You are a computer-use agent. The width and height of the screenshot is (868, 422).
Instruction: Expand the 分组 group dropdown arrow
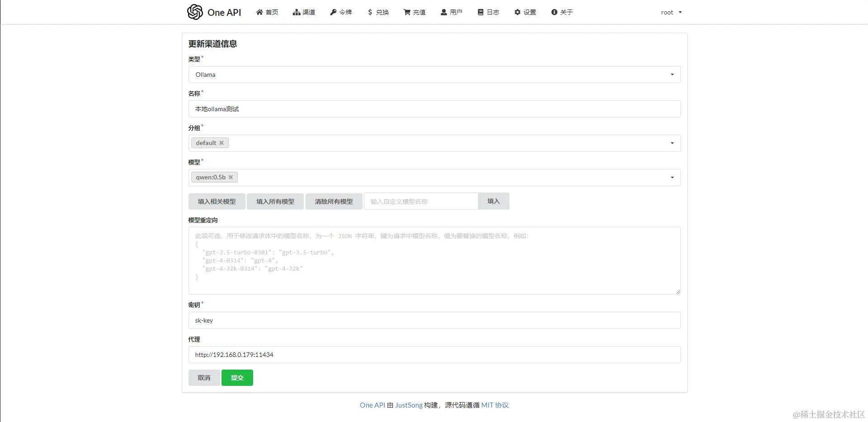[672, 143]
